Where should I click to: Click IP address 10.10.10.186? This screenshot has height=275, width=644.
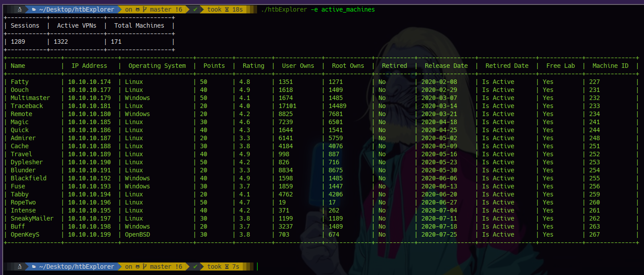[x=89, y=130]
